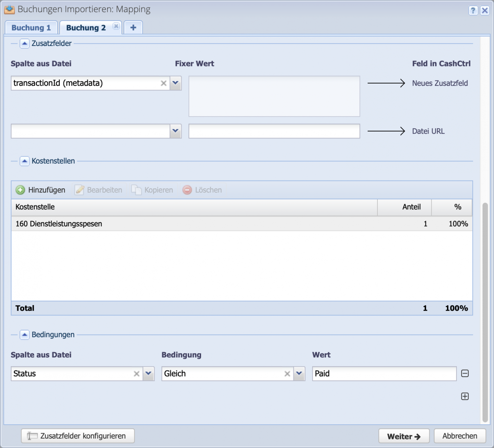Click the Kopieren copy icon
Image resolution: width=494 pixels, height=448 pixels.
(136, 190)
